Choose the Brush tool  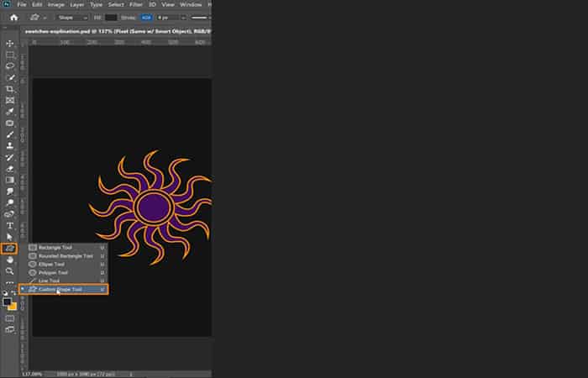click(x=10, y=134)
